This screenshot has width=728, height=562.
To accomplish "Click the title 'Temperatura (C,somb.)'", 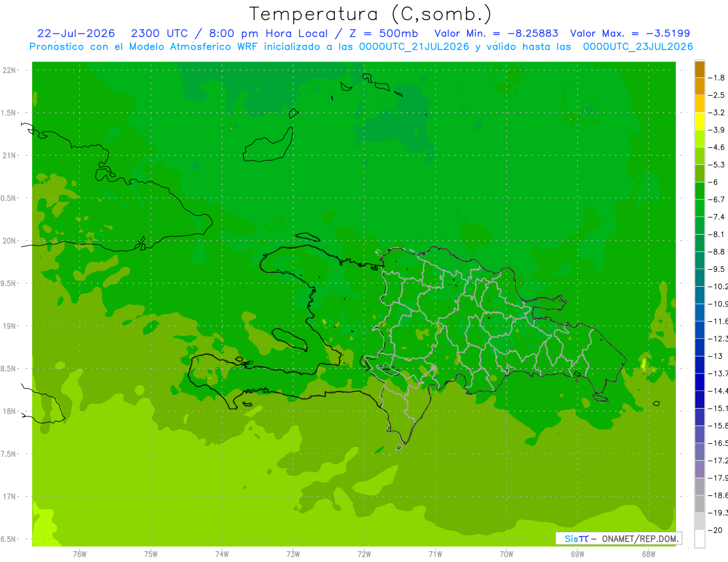I will click(371, 14).
